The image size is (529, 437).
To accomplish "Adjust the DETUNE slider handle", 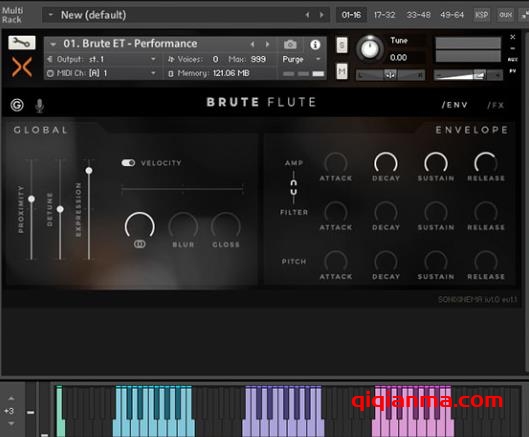I will coord(60,209).
